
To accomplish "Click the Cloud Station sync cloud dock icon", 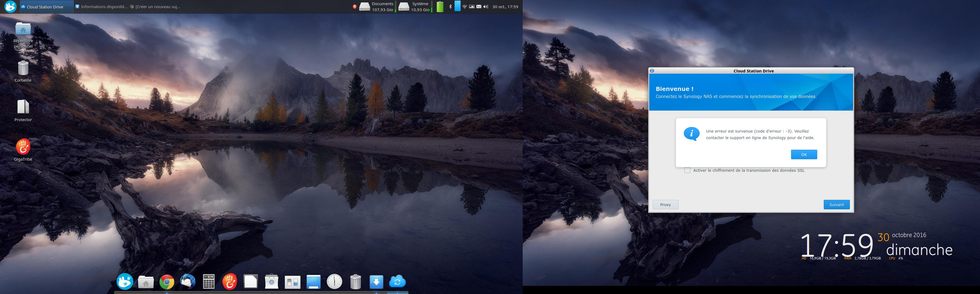I will pos(397,282).
